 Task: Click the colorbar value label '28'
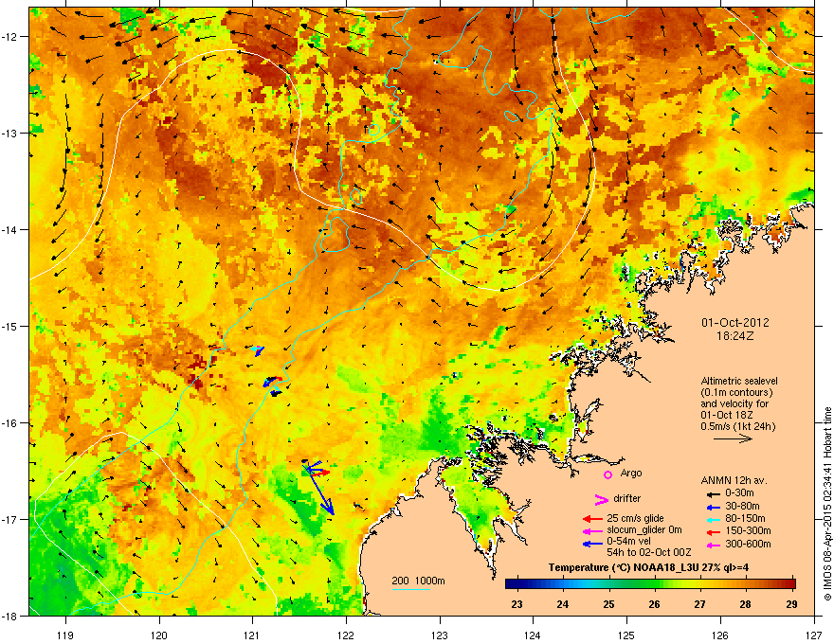tap(746, 604)
